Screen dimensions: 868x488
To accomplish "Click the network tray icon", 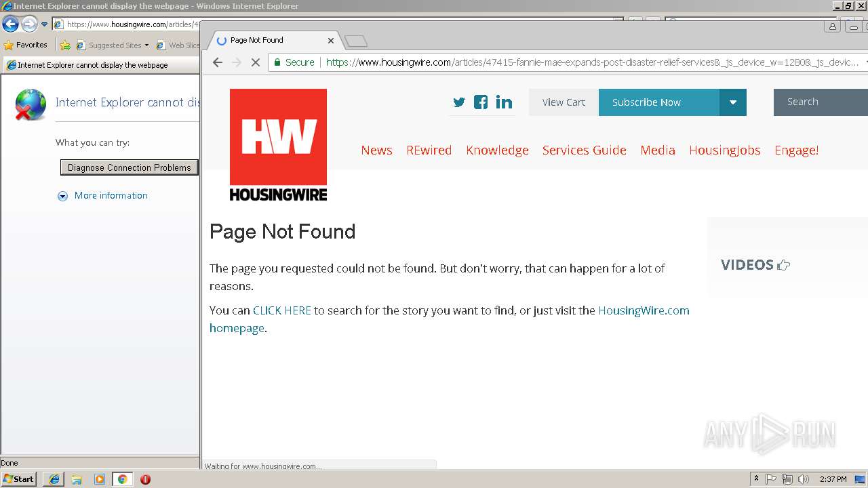I will (787, 479).
